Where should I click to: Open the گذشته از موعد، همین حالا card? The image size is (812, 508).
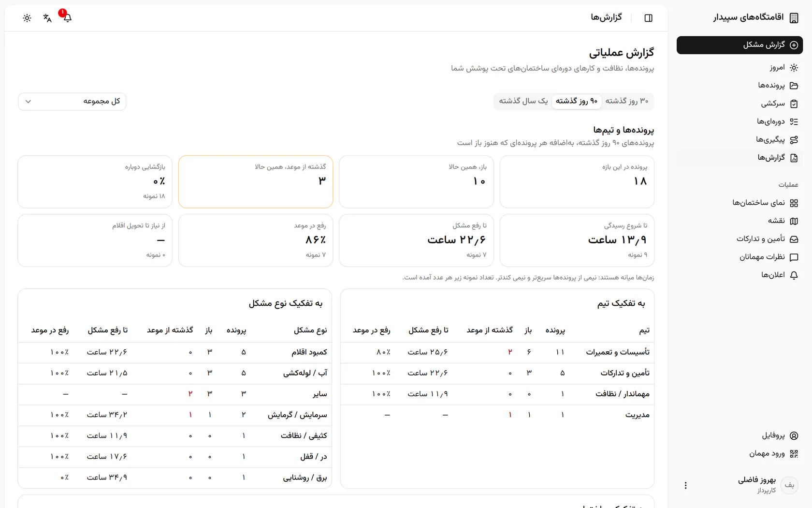pos(256,182)
